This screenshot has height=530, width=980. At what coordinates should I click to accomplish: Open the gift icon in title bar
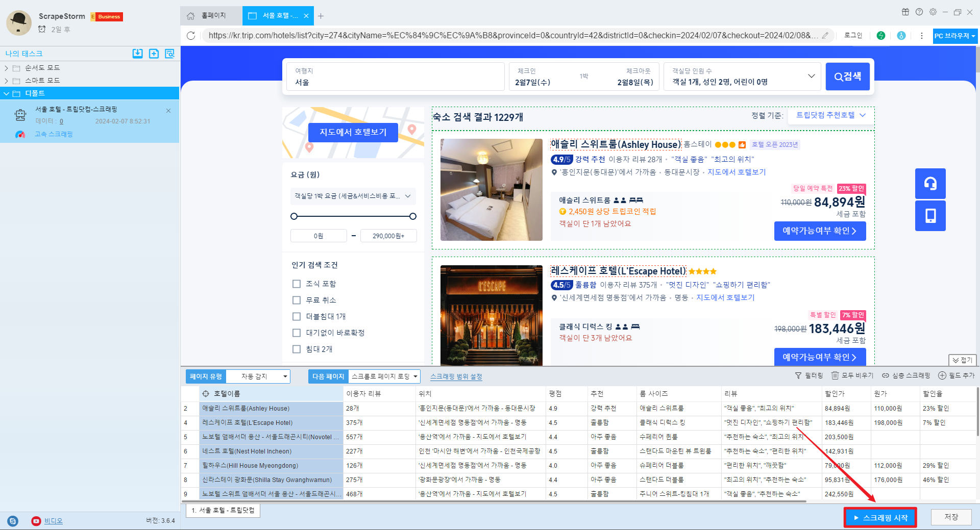point(905,12)
